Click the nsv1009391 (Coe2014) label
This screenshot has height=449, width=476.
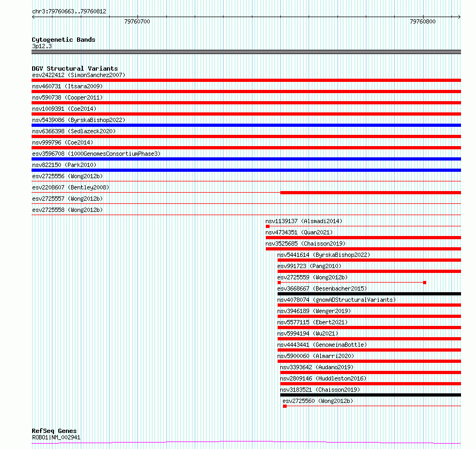(x=64, y=109)
